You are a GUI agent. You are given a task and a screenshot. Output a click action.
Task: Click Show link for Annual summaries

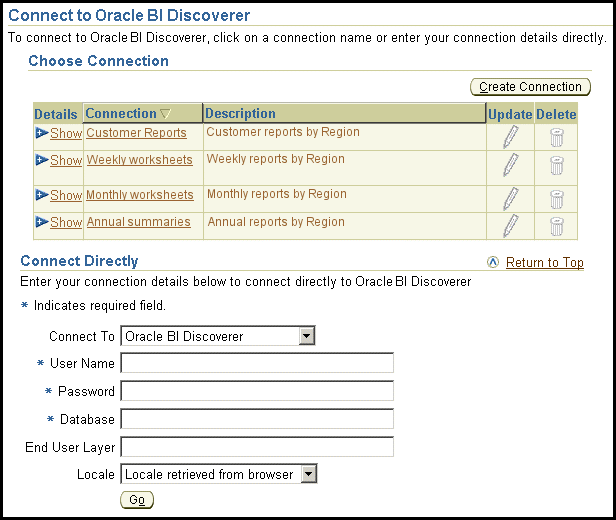[66, 222]
